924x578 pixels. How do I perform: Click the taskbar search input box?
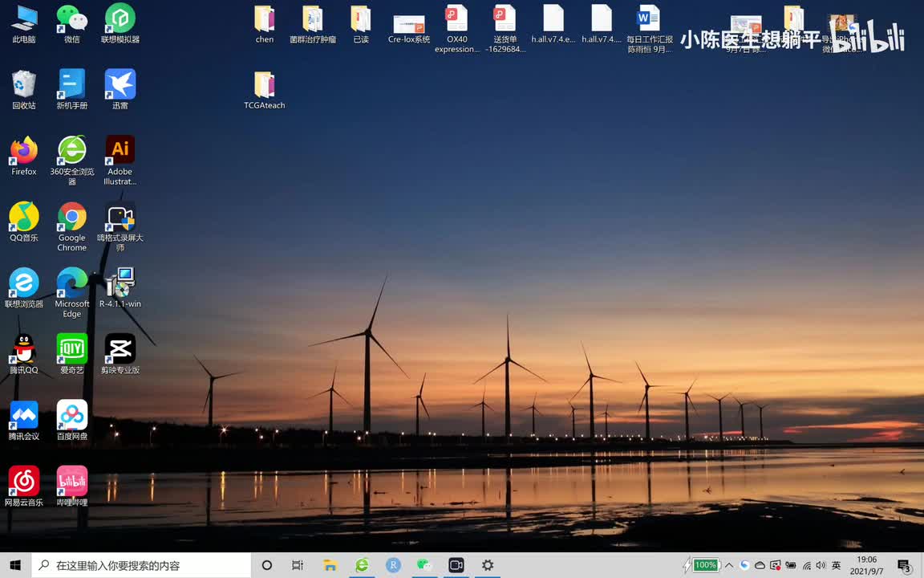144,565
